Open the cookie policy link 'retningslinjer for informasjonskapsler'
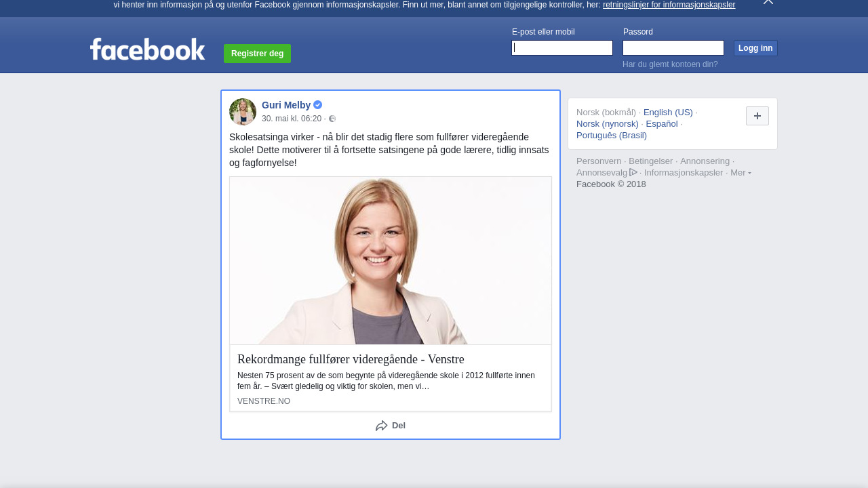 click(x=669, y=5)
